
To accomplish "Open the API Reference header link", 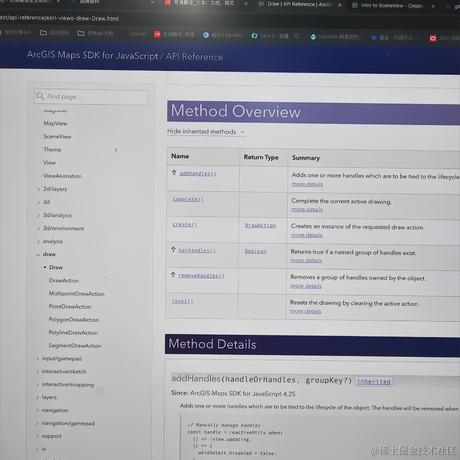I will (x=194, y=57).
